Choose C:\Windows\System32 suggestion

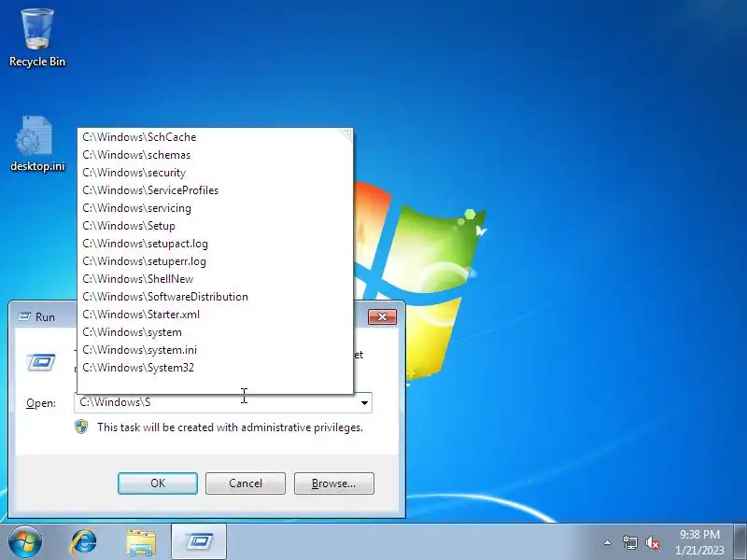point(215,368)
